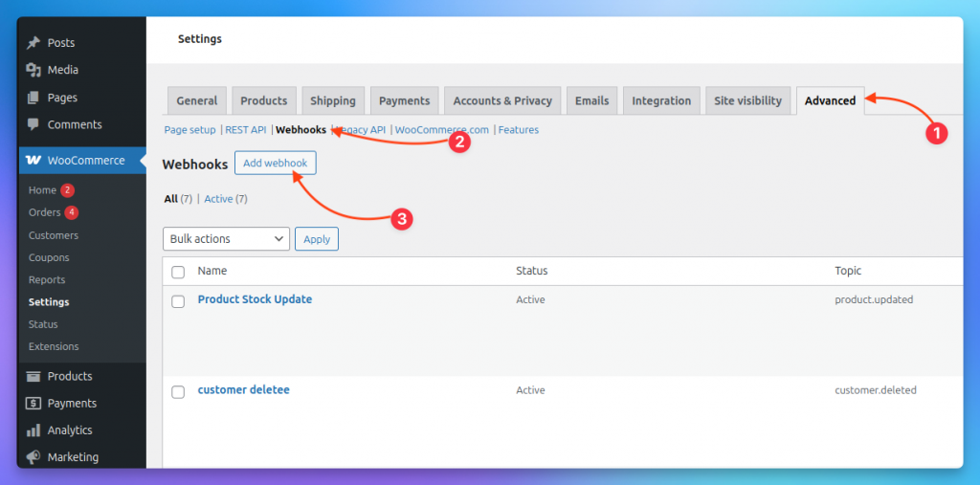Open the WooCommerce.com sub-section link
Viewport: 980px width, 485px height.
[442, 130]
